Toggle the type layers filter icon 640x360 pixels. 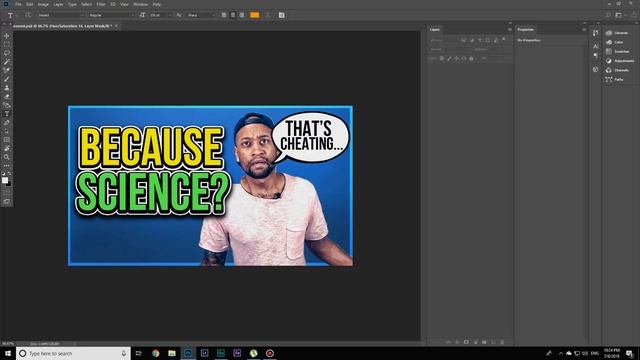click(480, 40)
